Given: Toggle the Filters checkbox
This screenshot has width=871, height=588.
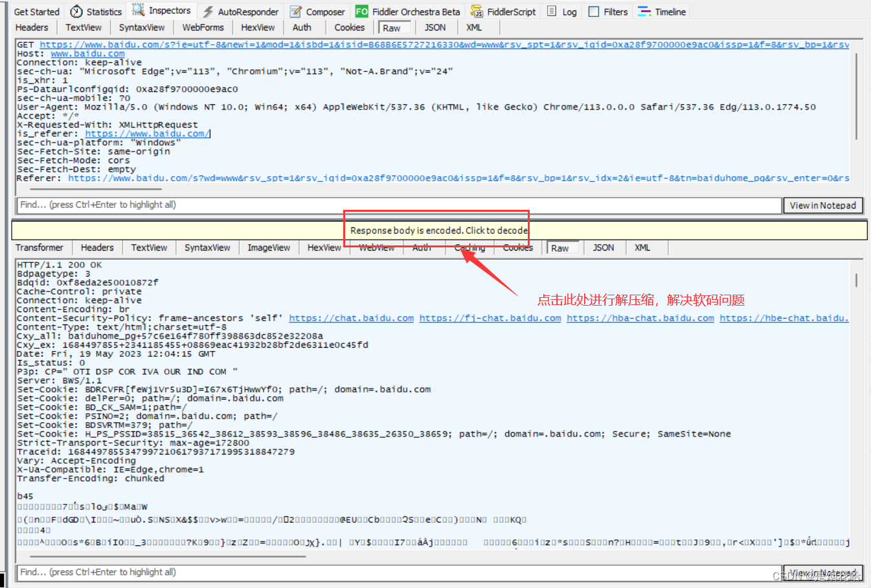Looking at the screenshot, I should 593,12.
